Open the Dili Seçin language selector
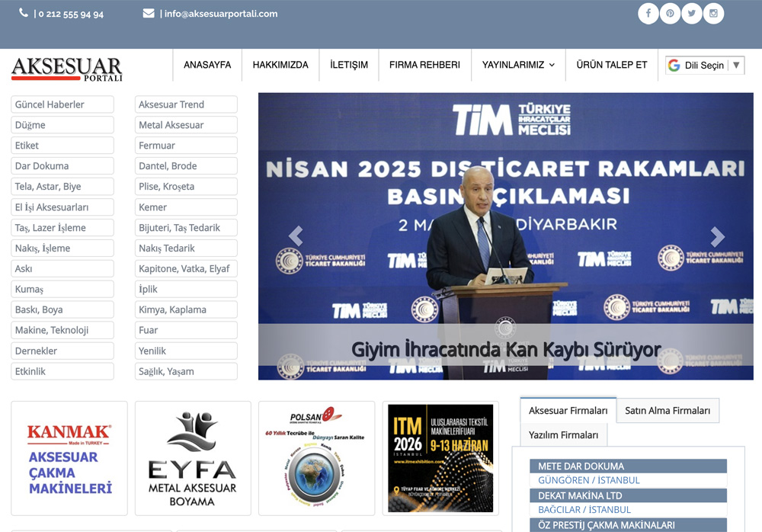This screenshot has height=532, width=762. (704, 66)
